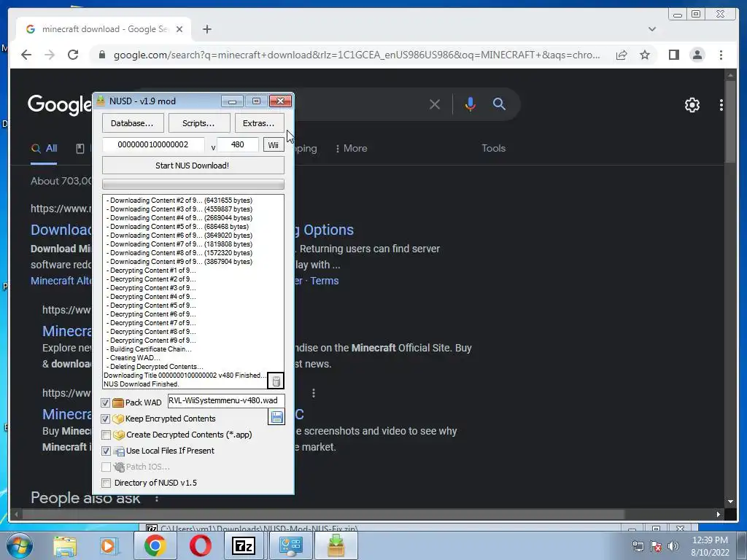Open Chrome three-dot menu

point(721,55)
